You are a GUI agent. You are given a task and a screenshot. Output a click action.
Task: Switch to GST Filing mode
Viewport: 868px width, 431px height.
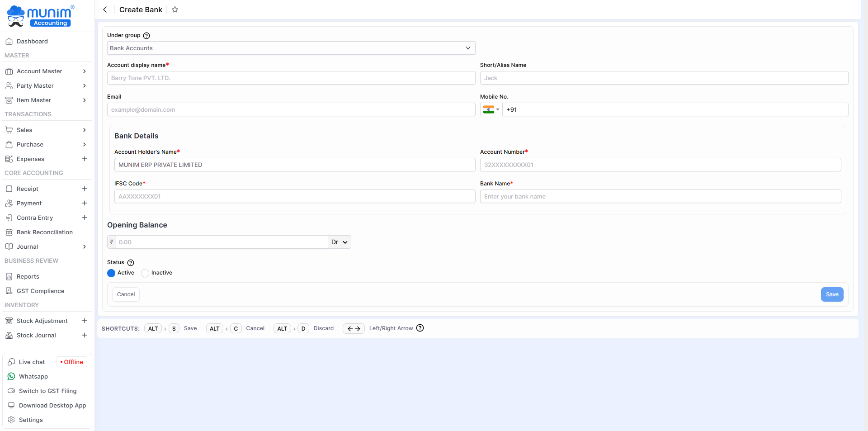pos(47,391)
